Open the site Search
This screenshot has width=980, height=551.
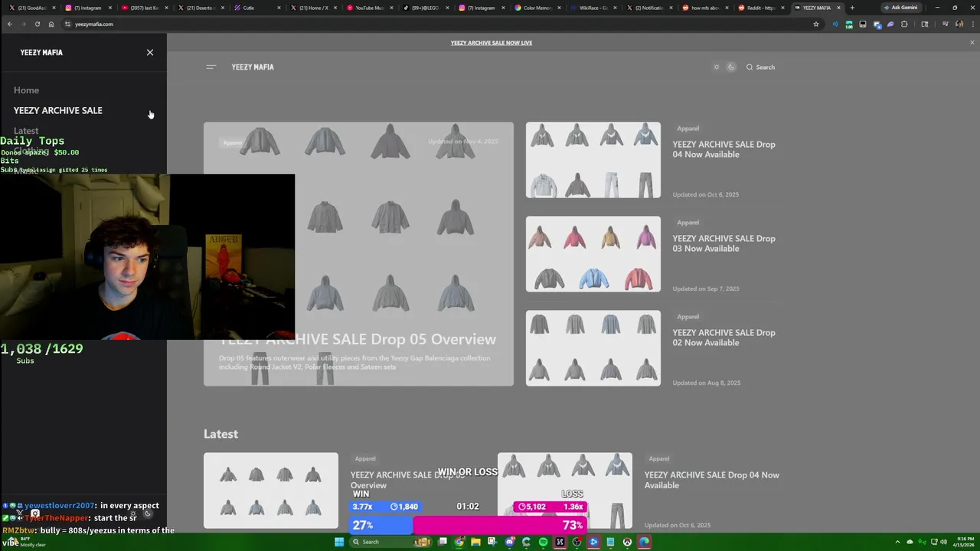(x=760, y=67)
